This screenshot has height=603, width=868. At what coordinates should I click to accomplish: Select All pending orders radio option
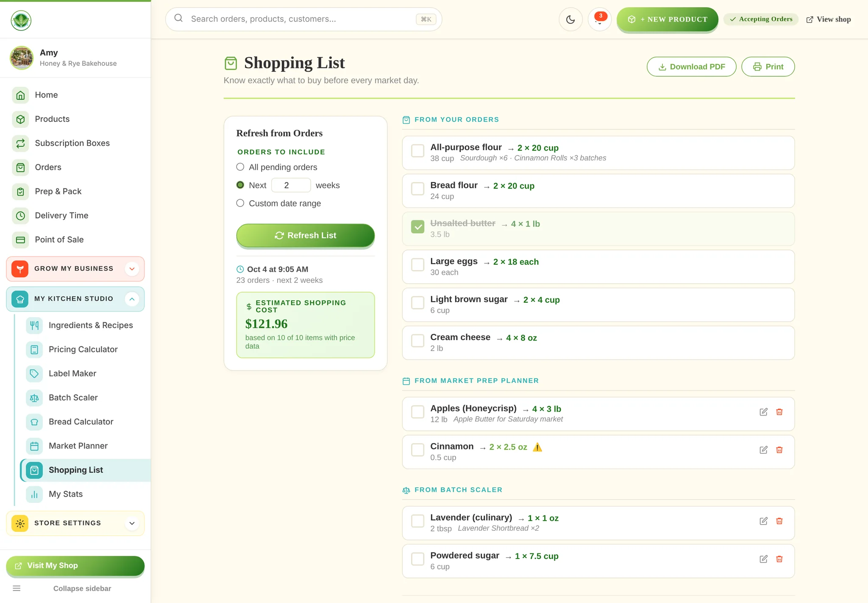[240, 167]
